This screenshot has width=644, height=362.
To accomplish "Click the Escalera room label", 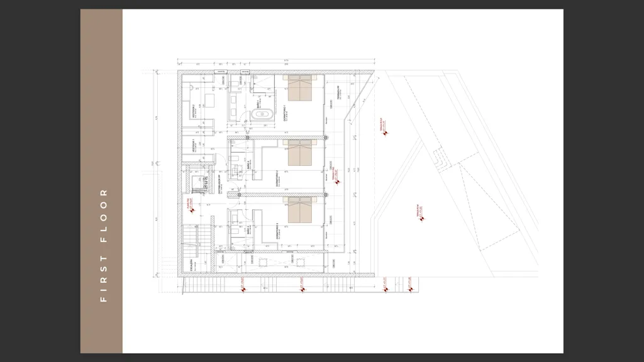I will (x=191, y=266).
